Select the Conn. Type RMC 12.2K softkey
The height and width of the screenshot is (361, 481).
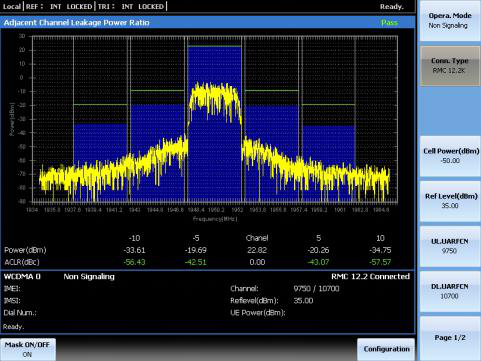click(x=449, y=66)
